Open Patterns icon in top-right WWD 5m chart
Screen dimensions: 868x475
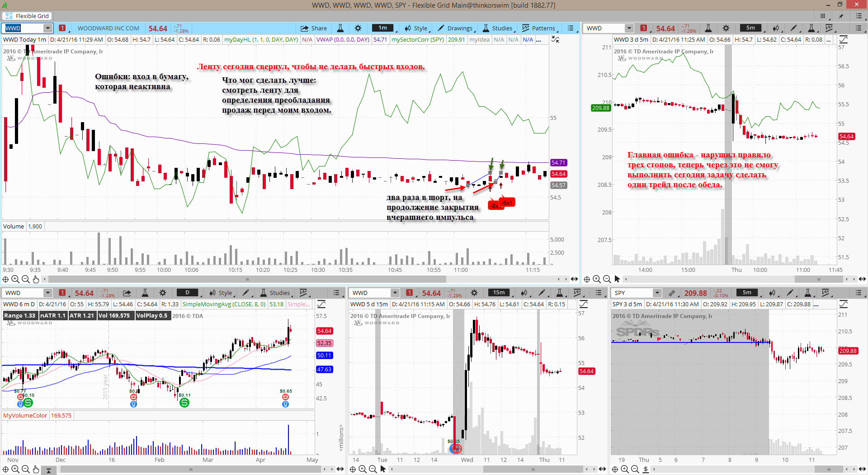click(x=829, y=28)
